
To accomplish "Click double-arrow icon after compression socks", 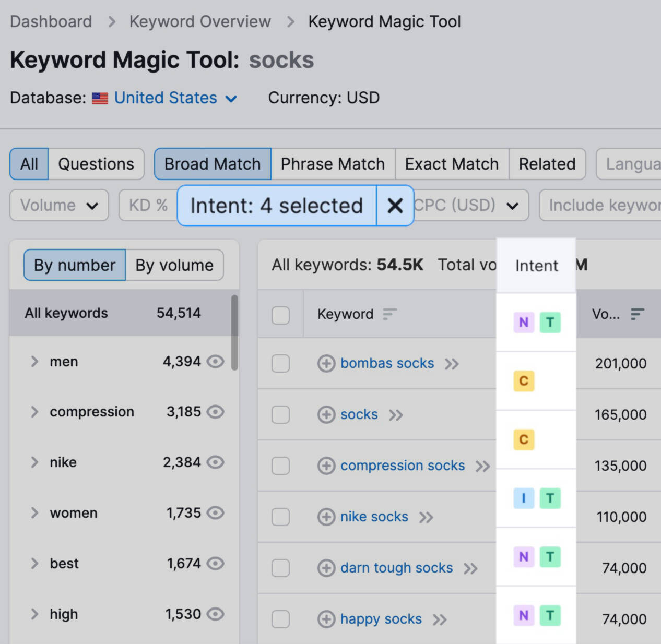I will click(482, 466).
